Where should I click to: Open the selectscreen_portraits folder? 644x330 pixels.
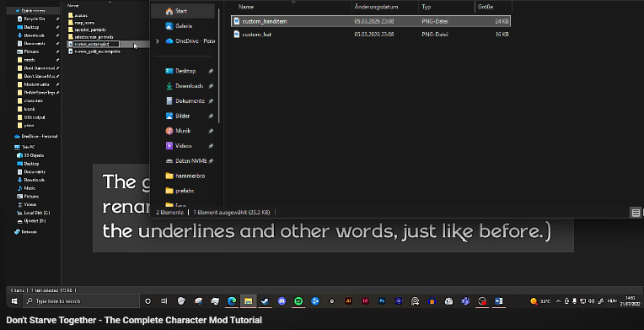[91, 36]
